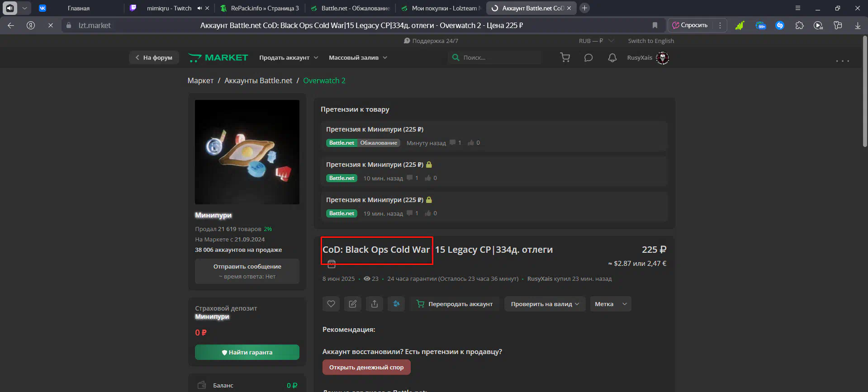Click the Открыть денежный спор button

366,367
